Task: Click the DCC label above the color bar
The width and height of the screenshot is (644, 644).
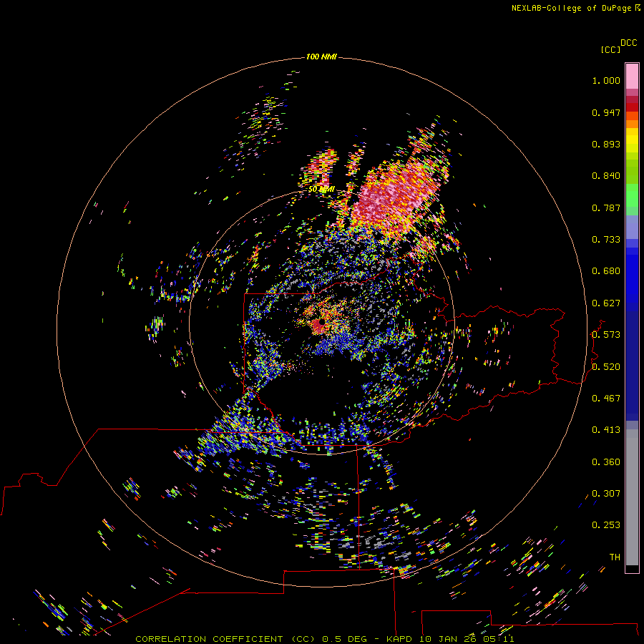Action: point(629,43)
